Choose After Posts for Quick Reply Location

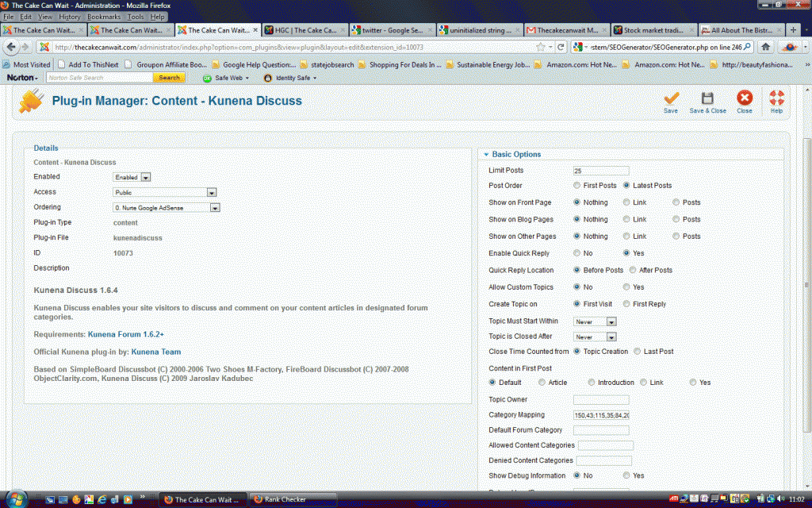point(632,271)
